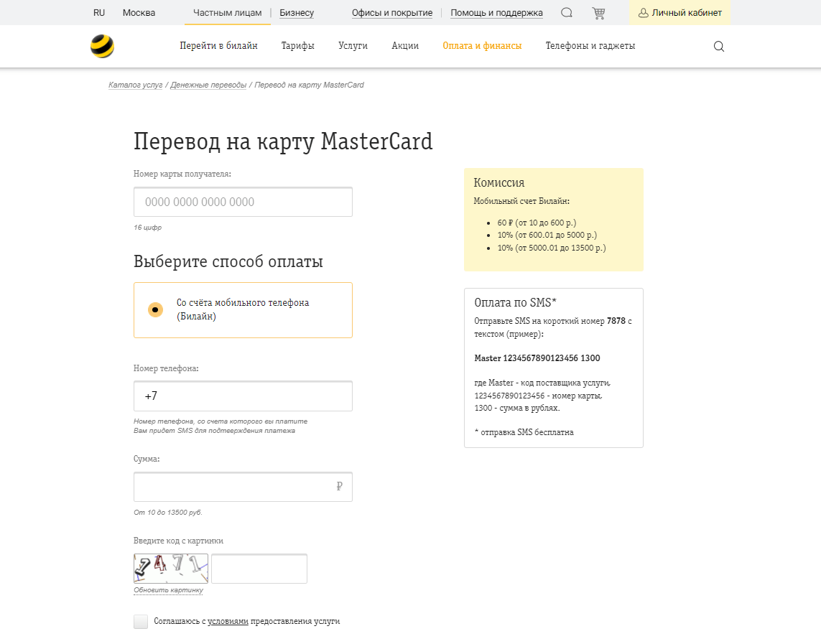Image resolution: width=821 pixels, height=644 pixels.
Task: Go to Денежные переводы breadcrumb
Action: 208,85
